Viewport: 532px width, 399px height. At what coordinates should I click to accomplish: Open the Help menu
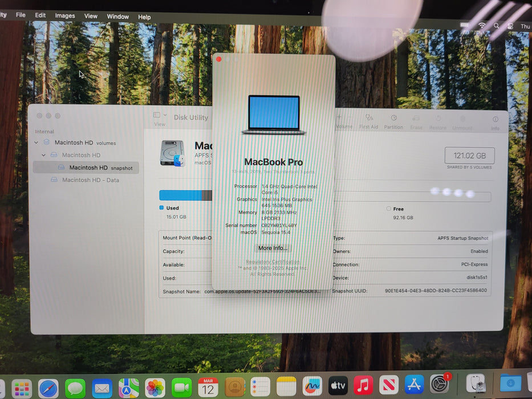click(144, 17)
